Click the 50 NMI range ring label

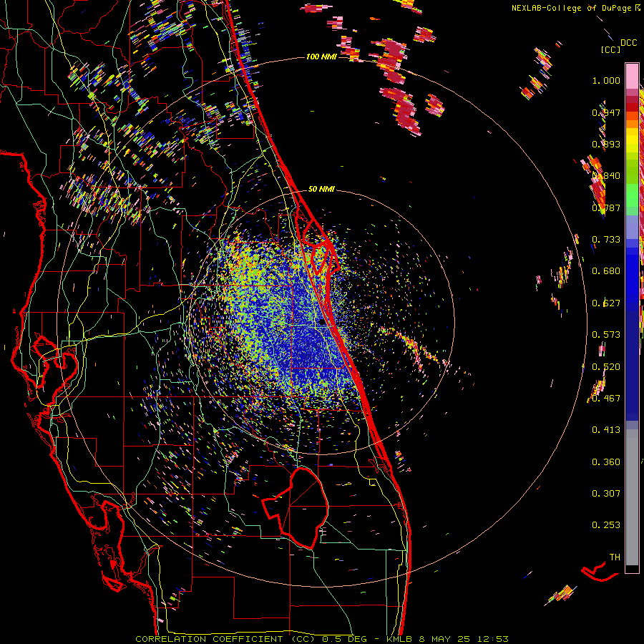tap(321, 190)
